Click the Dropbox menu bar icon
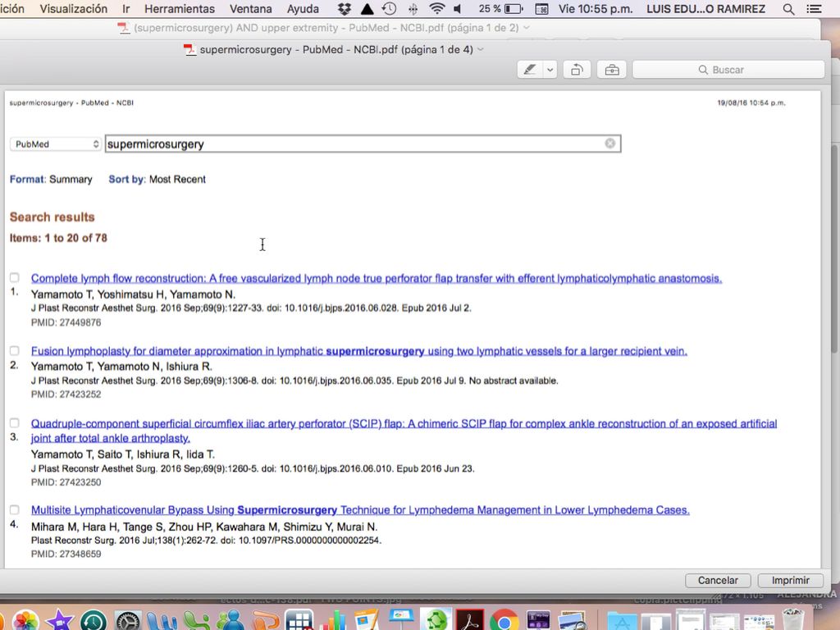The width and height of the screenshot is (840, 630). pyautogui.click(x=345, y=8)
